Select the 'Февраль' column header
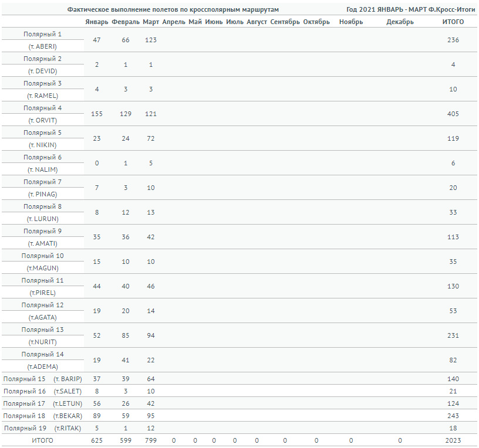Image resolution: width=479 pixels, height=448 pixels. [x=126, y=22]
